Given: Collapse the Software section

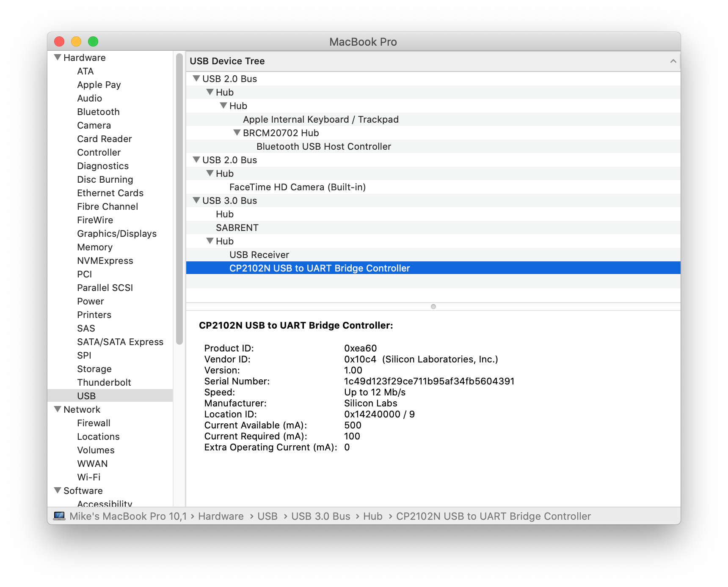Looking at the screenshot, I should (57, 490).
